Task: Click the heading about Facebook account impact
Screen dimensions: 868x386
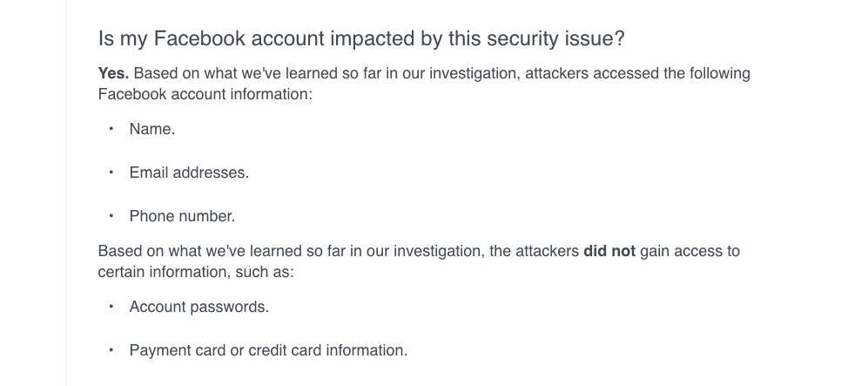Action: click(361, 38)
